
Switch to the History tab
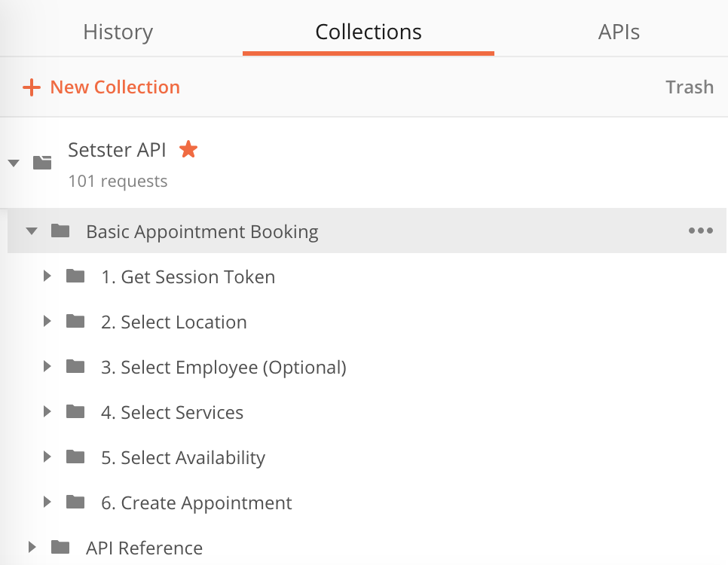point(118,32)
